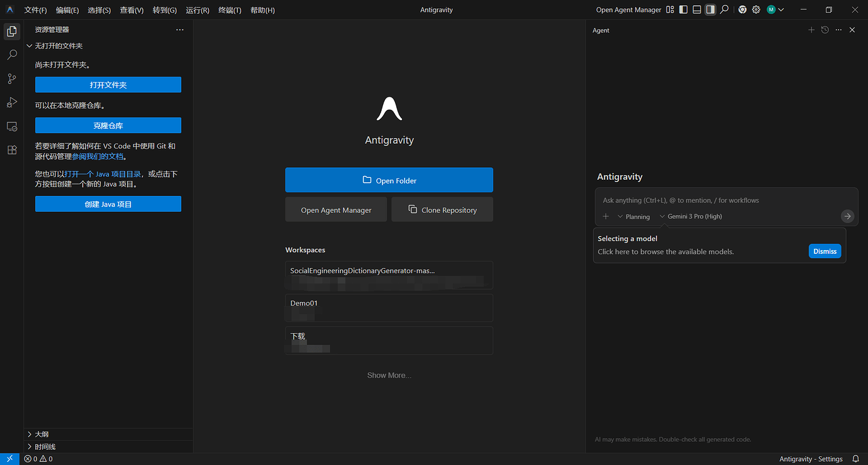Start a new Agent conversation with plus icon
This screenshot has width=868, height=465.
tap(811, 30)
